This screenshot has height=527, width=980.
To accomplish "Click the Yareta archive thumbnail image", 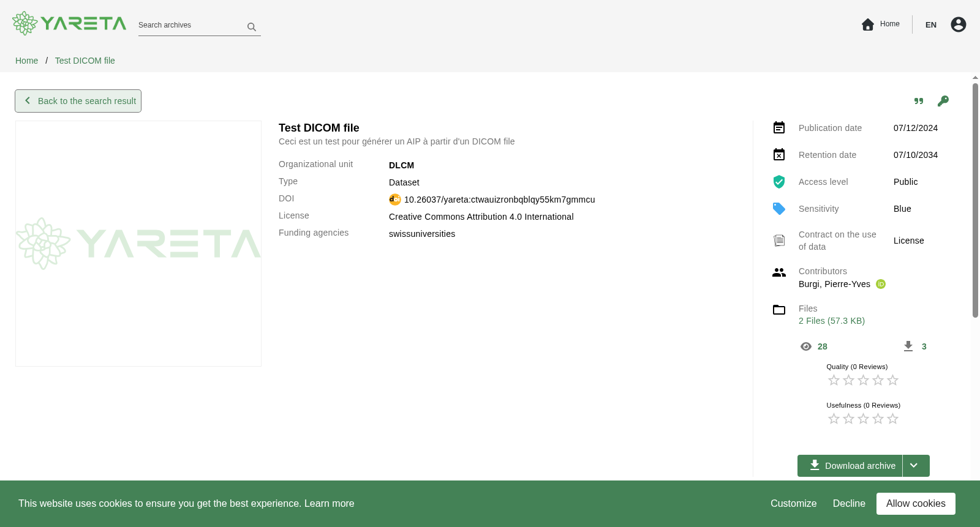I will (138, 244).
